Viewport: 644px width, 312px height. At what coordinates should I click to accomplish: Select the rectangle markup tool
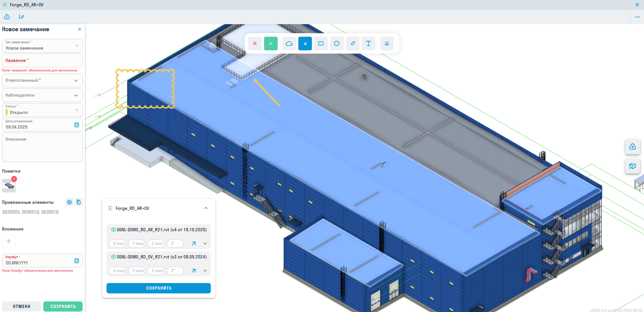pyautogui.click(x=321, y=44)
